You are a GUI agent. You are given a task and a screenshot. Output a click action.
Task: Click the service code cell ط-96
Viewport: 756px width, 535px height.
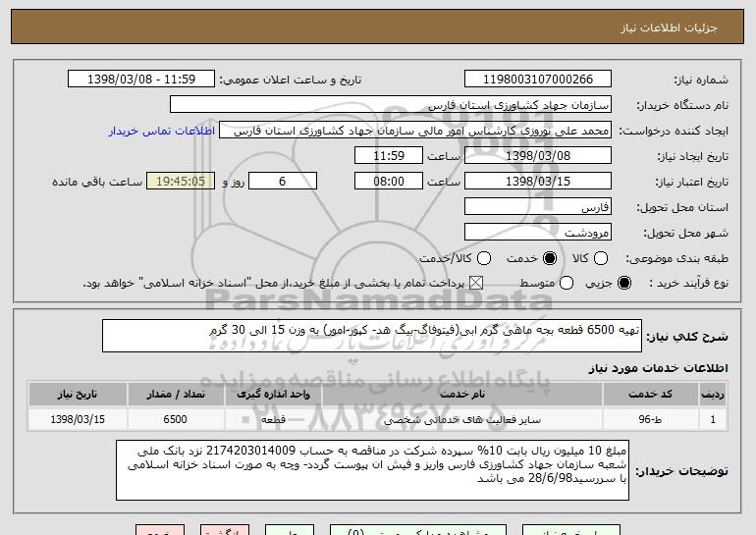click(650, 419)
